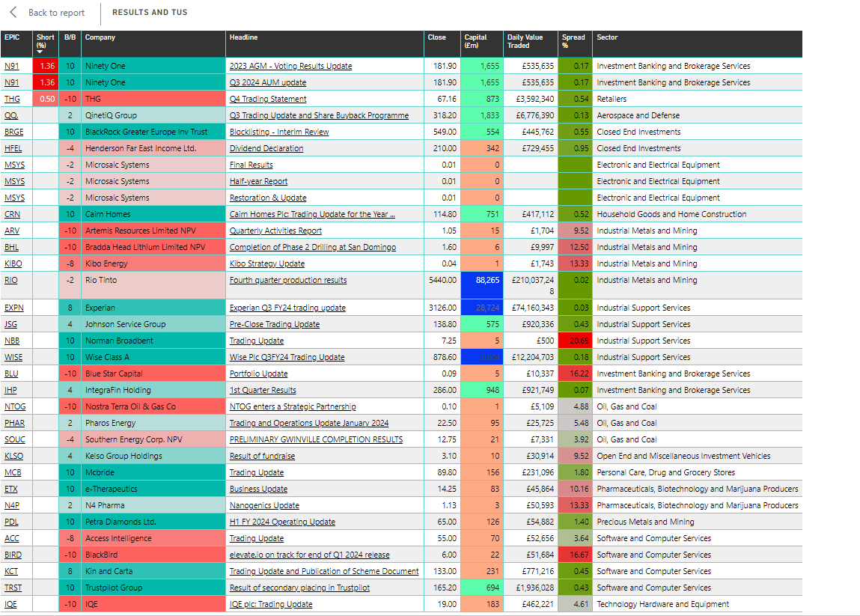Sort by the 'Close' column header
The width and height of the screenshot is (860, 616).
(436, 37)
